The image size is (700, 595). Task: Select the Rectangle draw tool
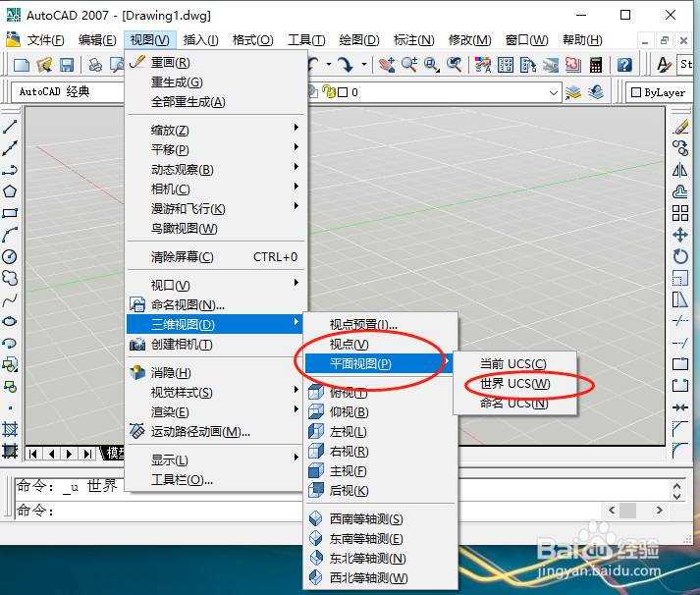[10, 213]
